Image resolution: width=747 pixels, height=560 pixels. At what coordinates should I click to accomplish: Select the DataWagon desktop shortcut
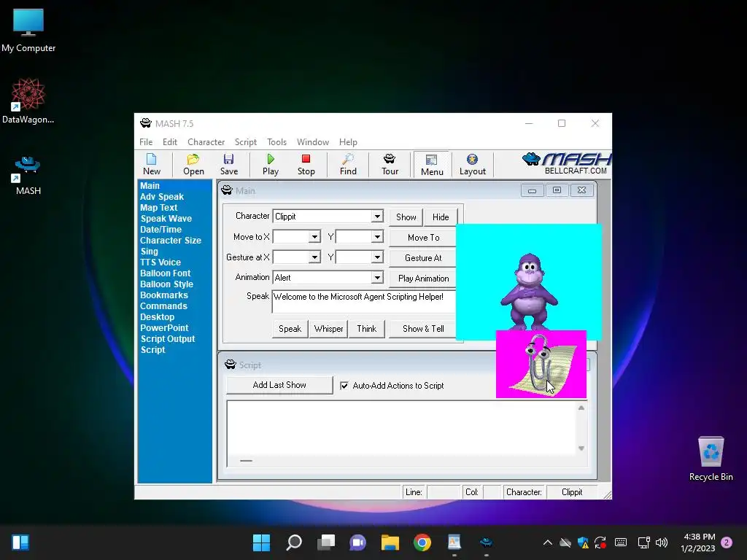(x=28, y=101)
